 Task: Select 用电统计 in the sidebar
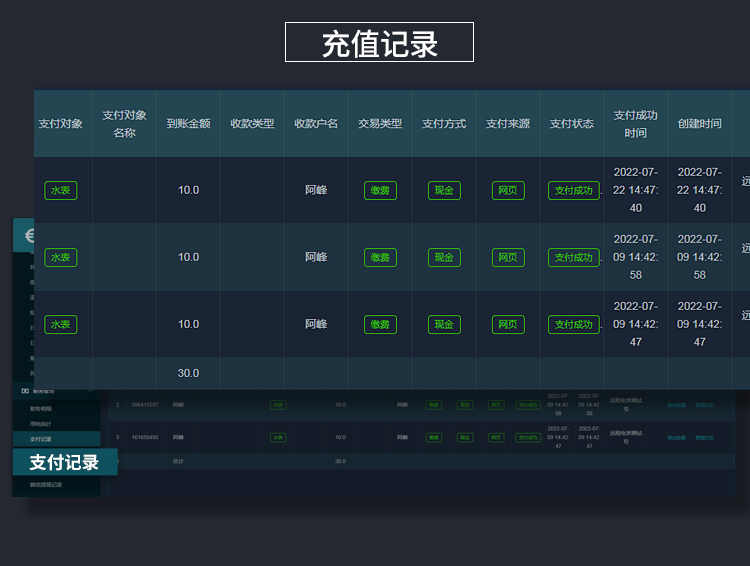[x=41, y=424]
